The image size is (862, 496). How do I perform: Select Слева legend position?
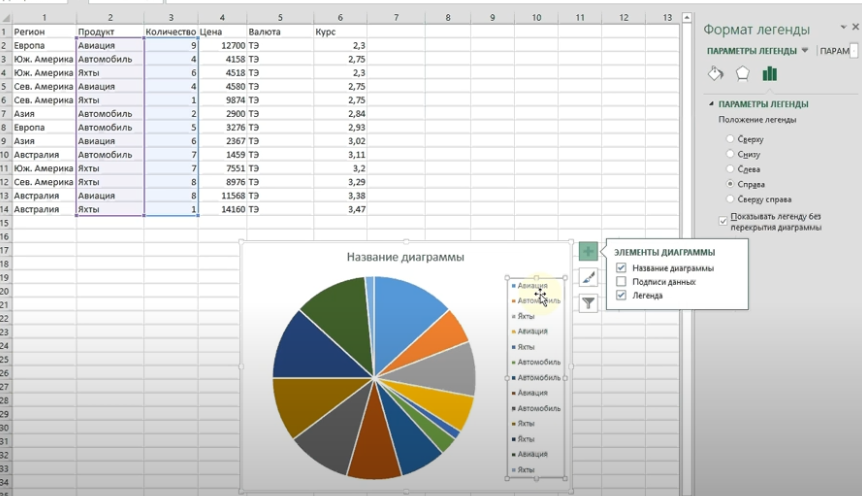coord(731,170)
